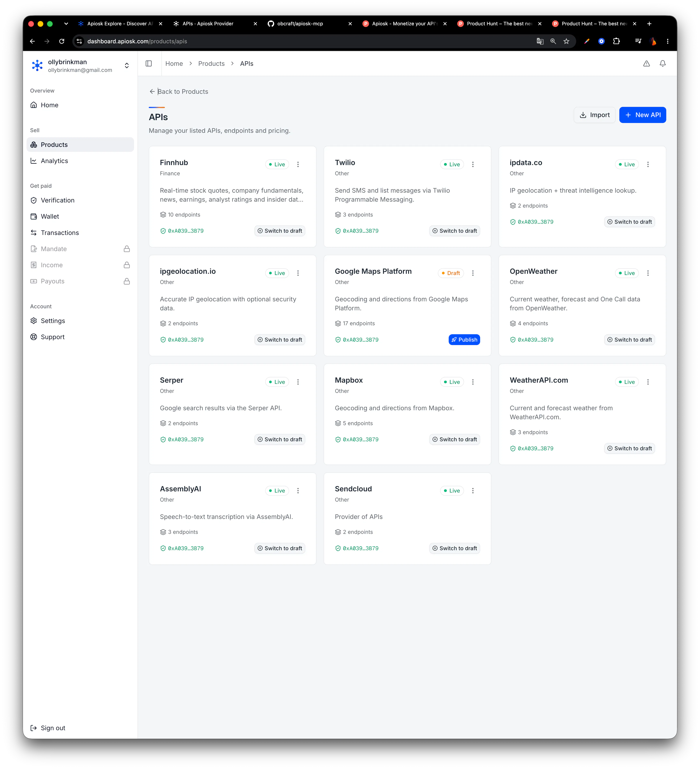Open WeatherAPI.com card three-dot menu

[x=648, y=382]
